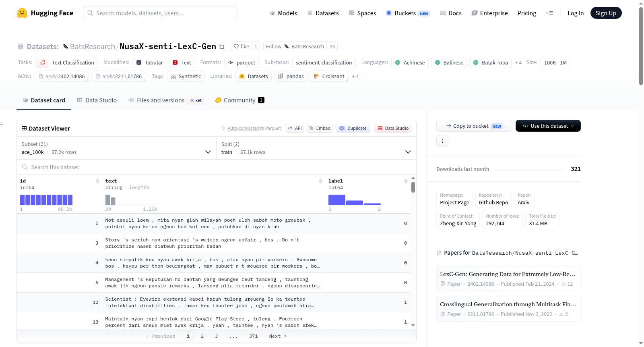Screen dimensions: 644x347
Task: Open Enterprise in the top navigation
Action: tap(489, 13)
